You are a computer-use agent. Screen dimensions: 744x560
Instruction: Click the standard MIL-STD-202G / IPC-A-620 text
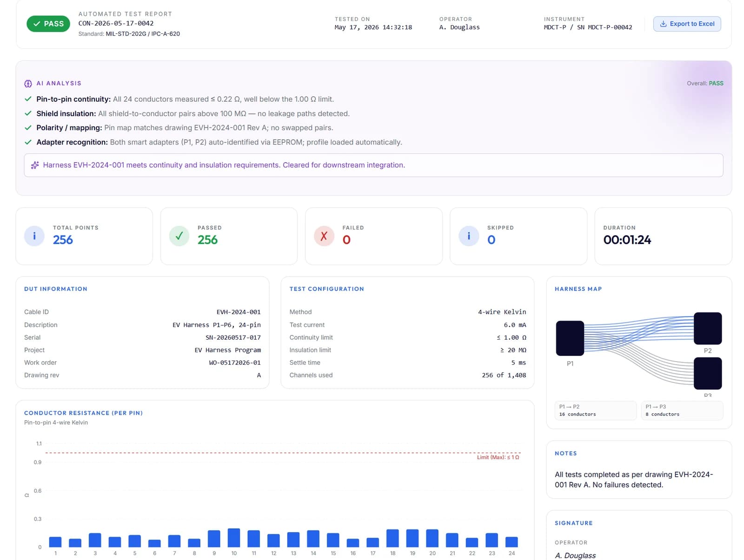(x=143, y=34)
